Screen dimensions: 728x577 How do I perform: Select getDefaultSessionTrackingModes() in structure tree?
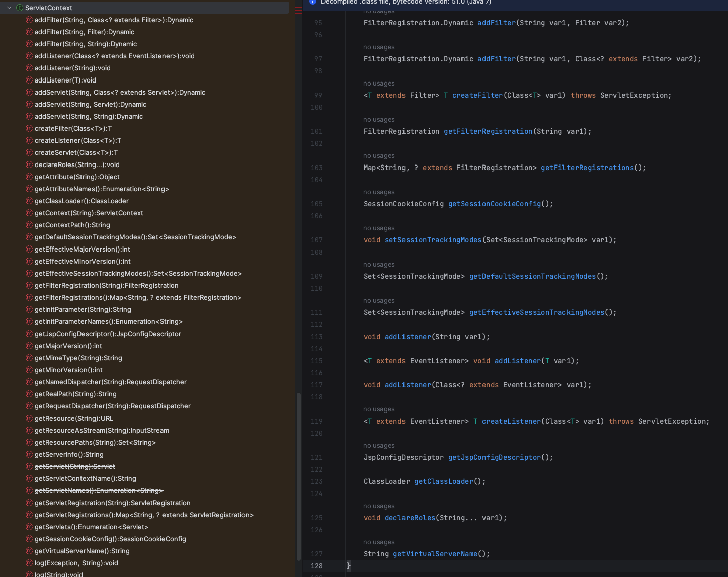(135, 237)
